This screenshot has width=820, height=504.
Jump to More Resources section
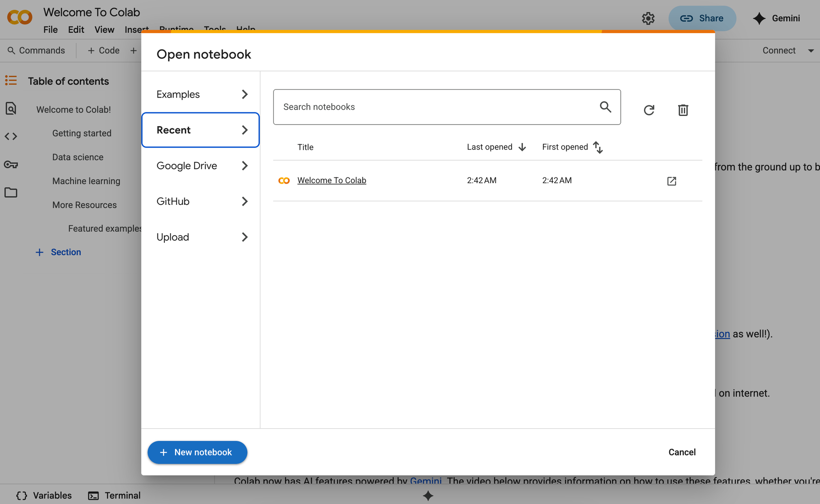tap(84, 205)
